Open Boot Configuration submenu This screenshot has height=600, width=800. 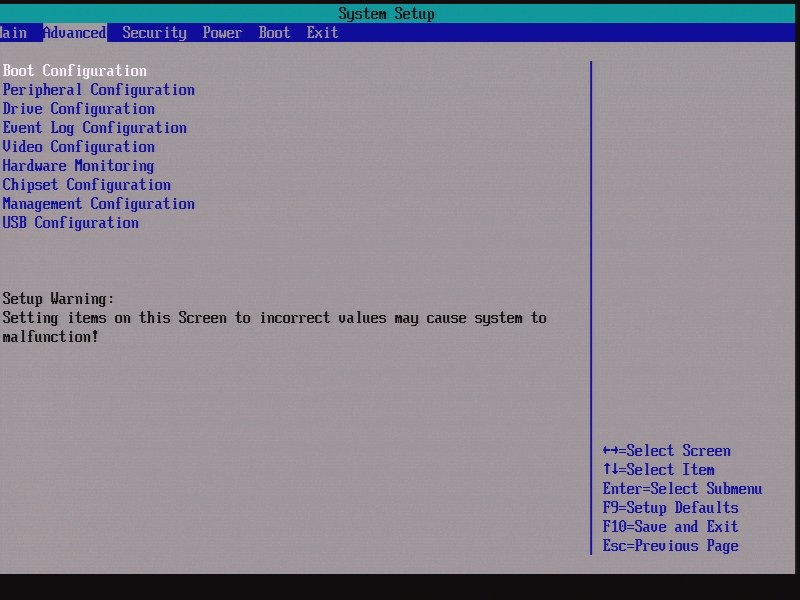pos(73,70)
